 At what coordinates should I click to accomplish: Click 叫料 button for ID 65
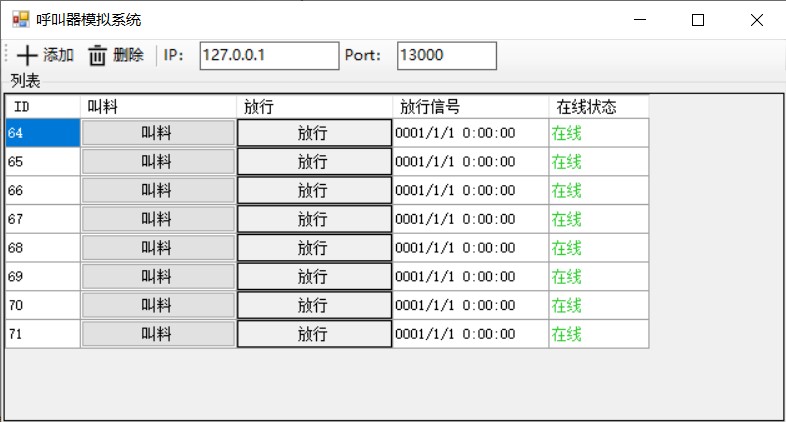point(158,161)
